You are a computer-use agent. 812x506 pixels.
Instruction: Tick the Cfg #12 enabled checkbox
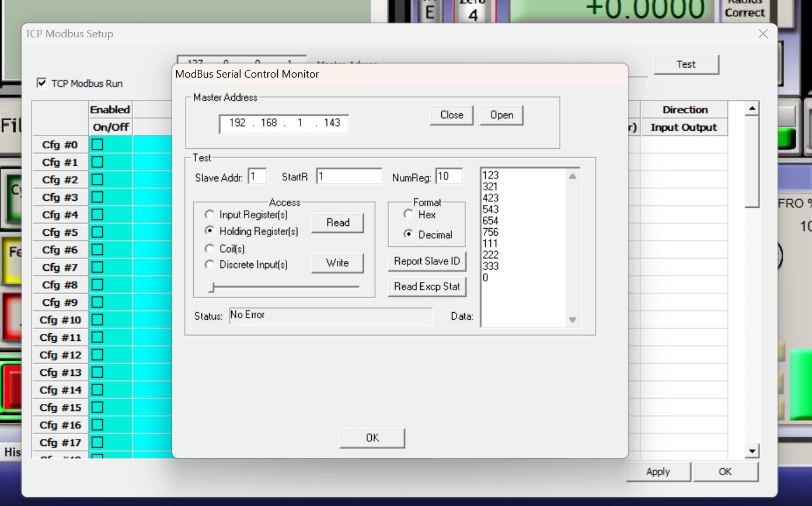pos(97,355)
